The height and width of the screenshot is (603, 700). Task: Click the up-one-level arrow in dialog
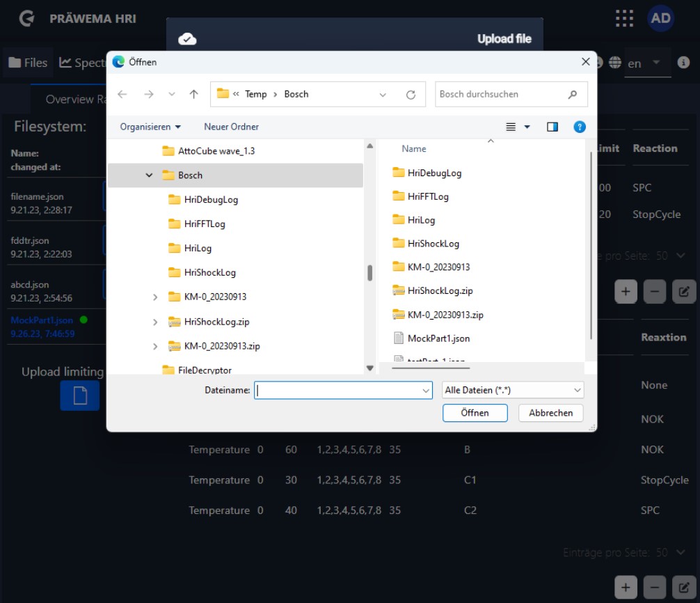[x=194, y=95]
